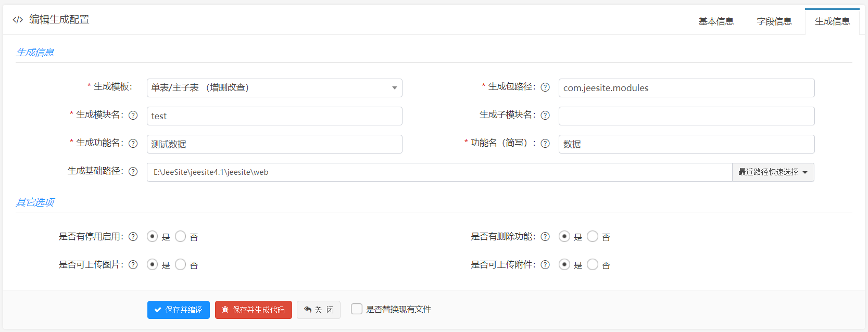This screenshot has height=332, width=868.
Task: Switch to the 基本信息 tab
Action: click(716, 21)
